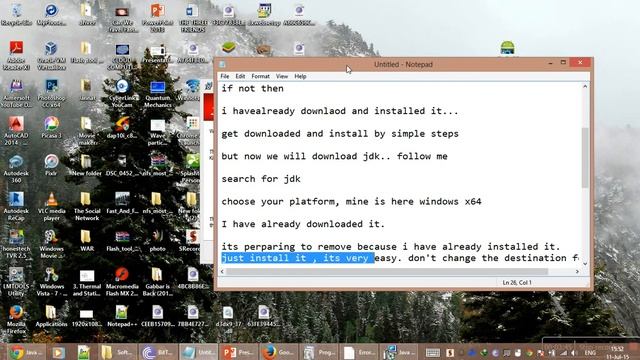Screen dimensions: 640x360
Task: Select the Pixlr desktop icon
Action: pyautogui.click(x=51, y=165)
